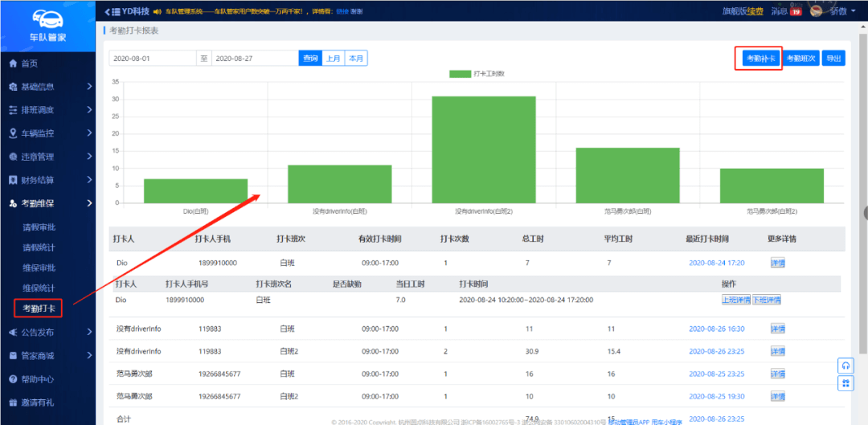The image size is (868, 425).
Task: Click the QR grid icon below the headset
Action: (845, 383)
